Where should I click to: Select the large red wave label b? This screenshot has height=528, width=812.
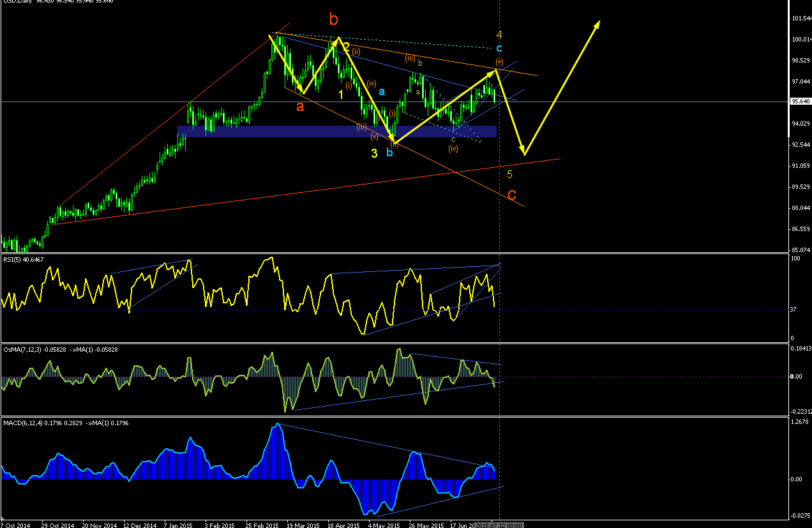334,20
